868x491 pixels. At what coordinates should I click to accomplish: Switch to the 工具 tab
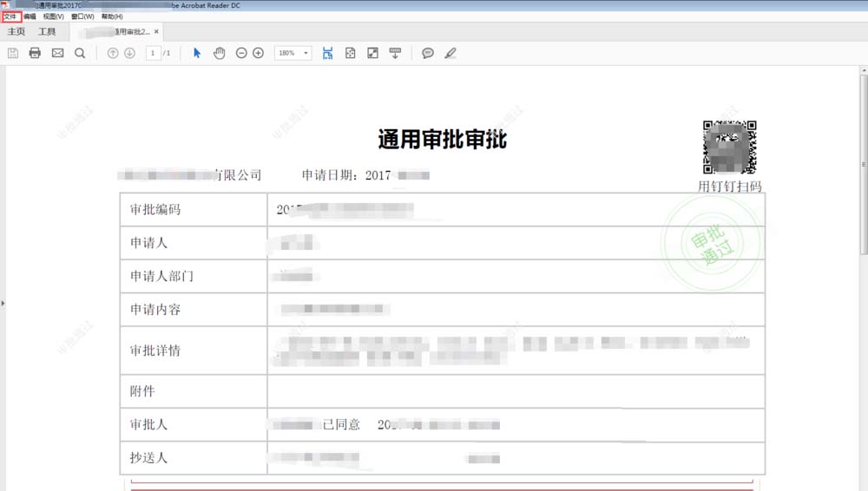click(x=47, y=31)
